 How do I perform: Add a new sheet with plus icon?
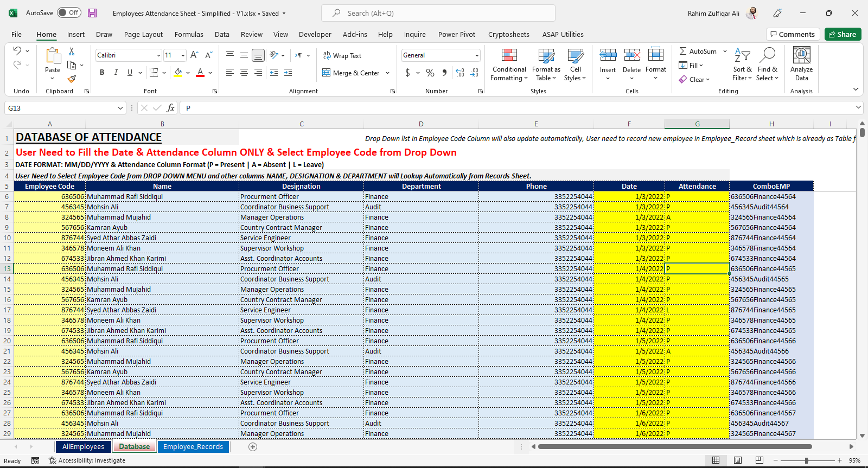click(x=253, y=447)
